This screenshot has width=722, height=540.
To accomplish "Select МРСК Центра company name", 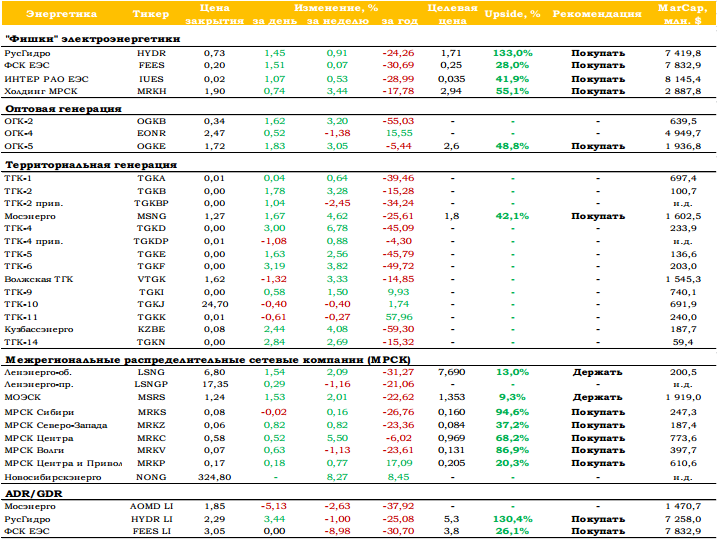I will click(39, 438).
